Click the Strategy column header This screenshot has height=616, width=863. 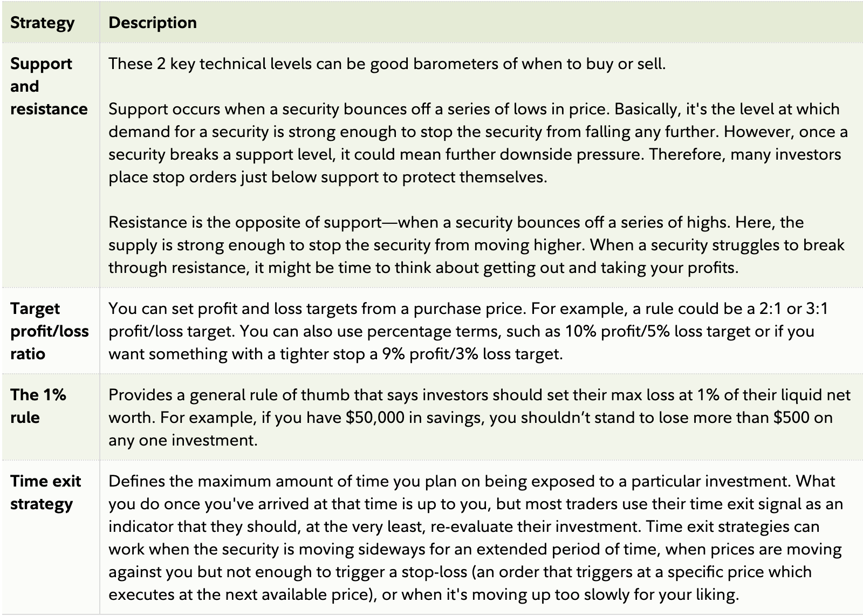(x=42, y=23)
